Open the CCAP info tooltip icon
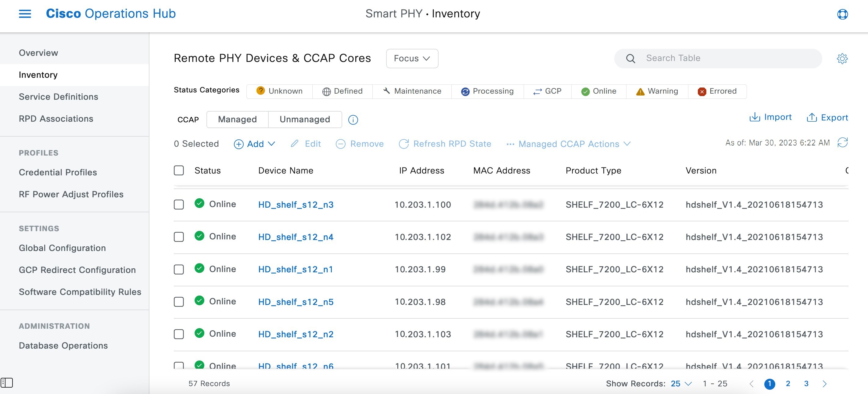 (353, 120)
